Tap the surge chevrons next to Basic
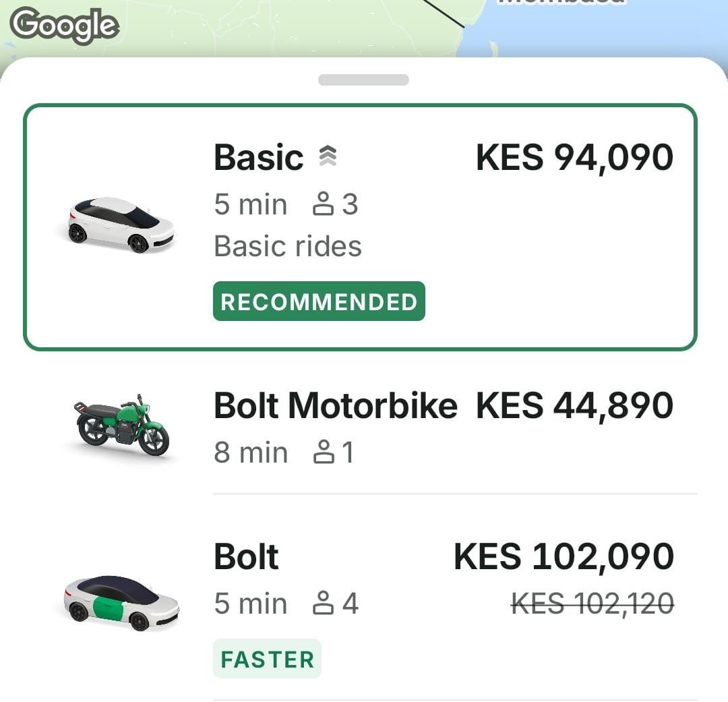728x702 pixels. [328, 156]
